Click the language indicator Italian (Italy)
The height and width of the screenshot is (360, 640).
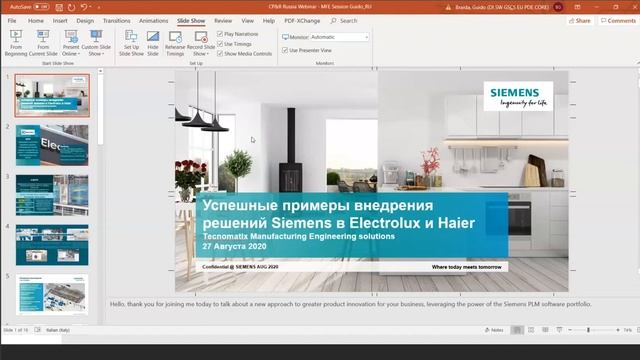coord(58,330)
